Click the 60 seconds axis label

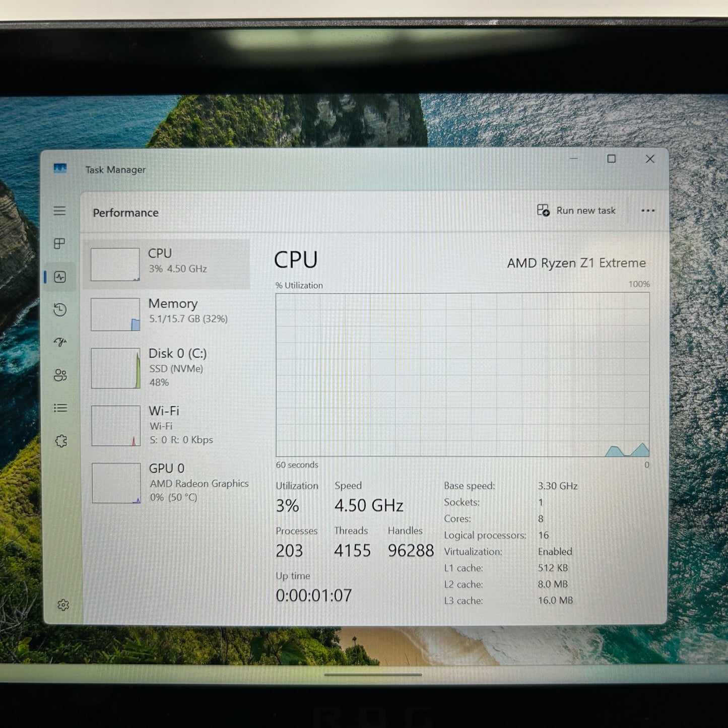coord(297,465)
